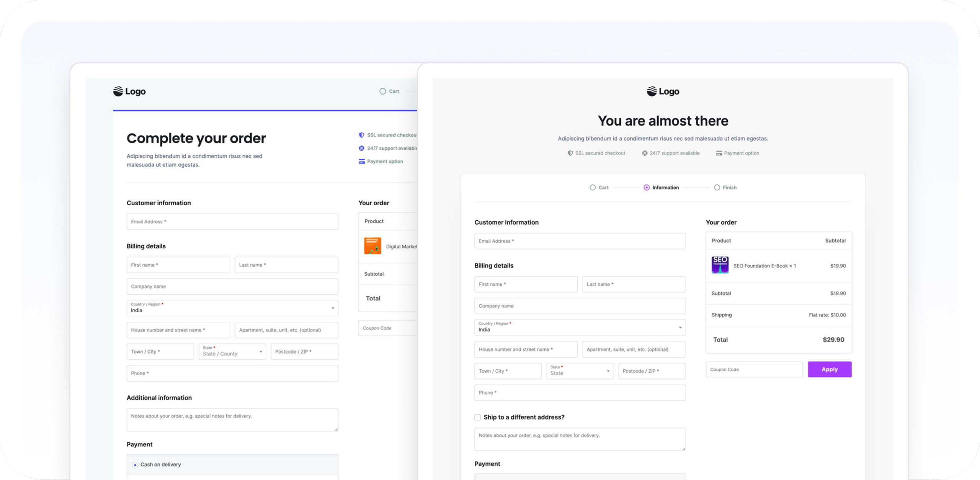980x480 pixels.
Task: Click the blue payment card icon
Action: [361, 161]
